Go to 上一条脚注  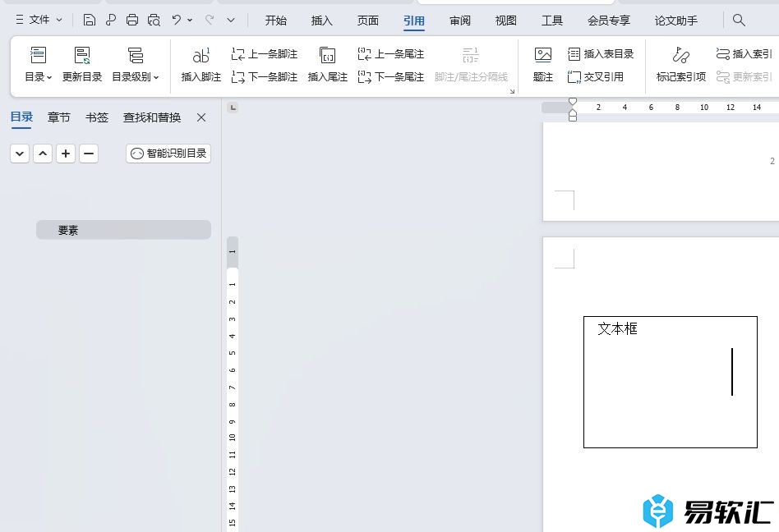coord(265,53)
